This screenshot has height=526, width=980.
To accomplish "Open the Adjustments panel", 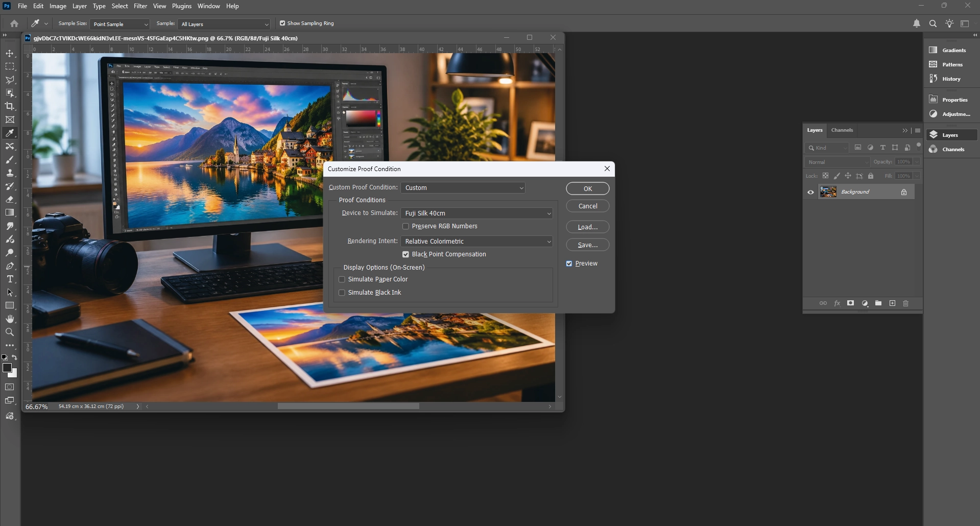I will click(951, 114).
